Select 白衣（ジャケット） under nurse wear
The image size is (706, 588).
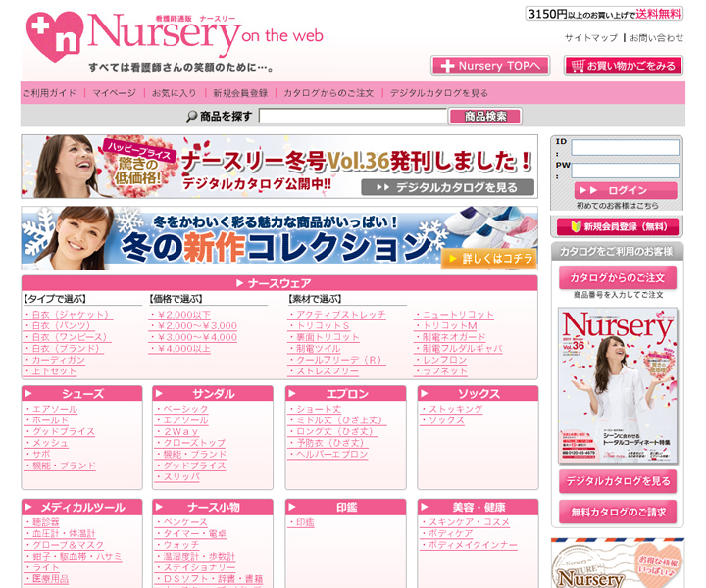click(69, 315)
